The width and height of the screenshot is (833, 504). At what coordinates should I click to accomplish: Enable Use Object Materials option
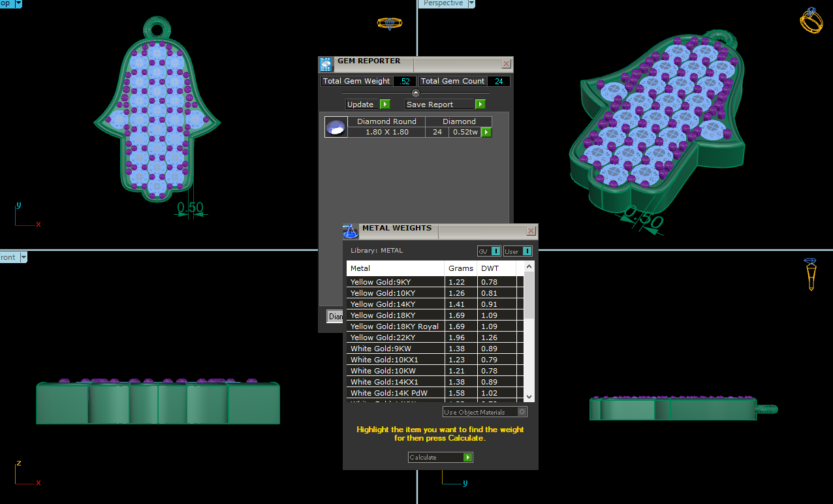click(x=522, y=412)
